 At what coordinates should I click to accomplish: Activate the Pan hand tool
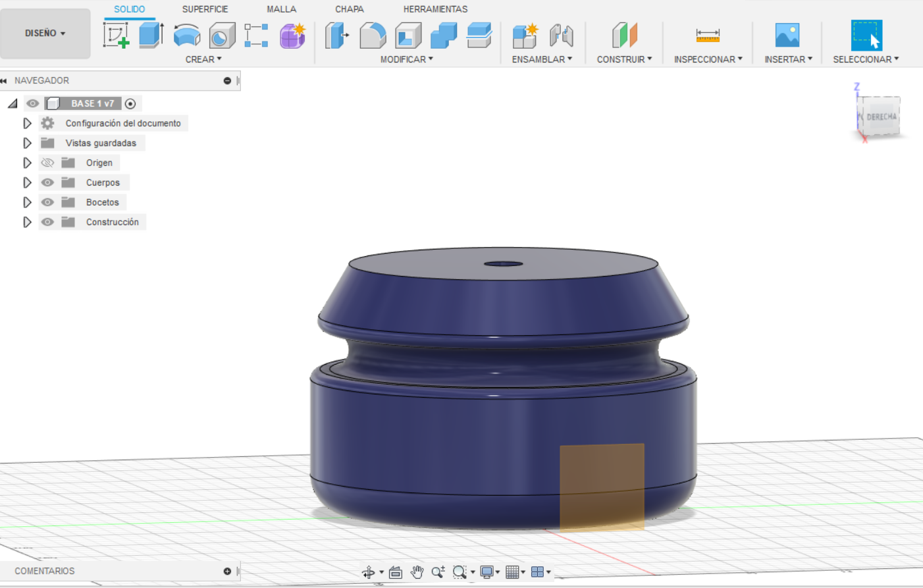coord(417,572)
